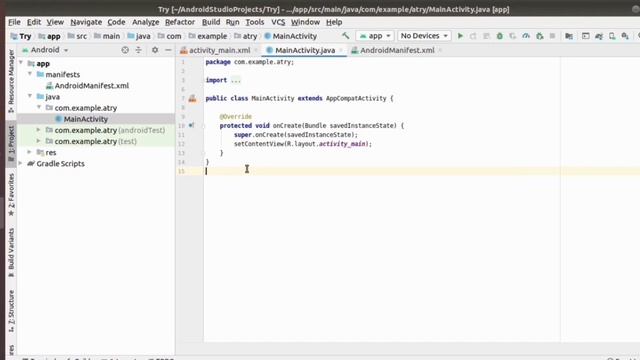
Task: Collapse the manifests folder
Action: 30,74
